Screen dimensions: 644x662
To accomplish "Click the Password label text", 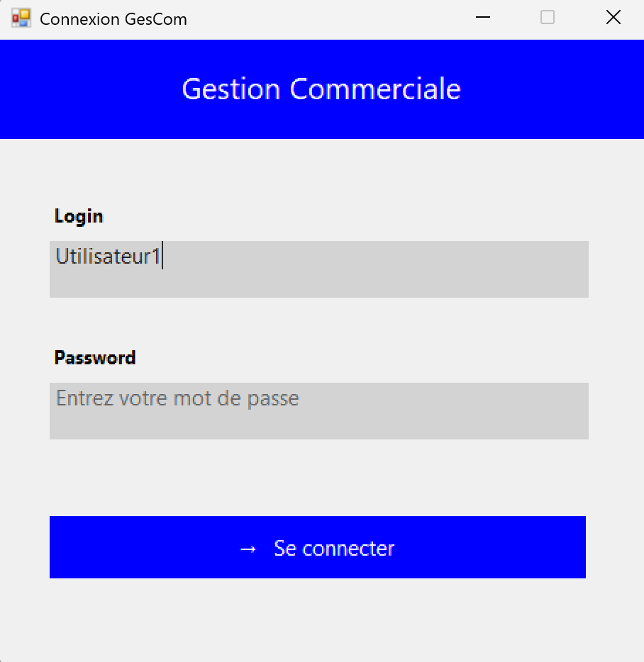I will click(x=94, y=358).
